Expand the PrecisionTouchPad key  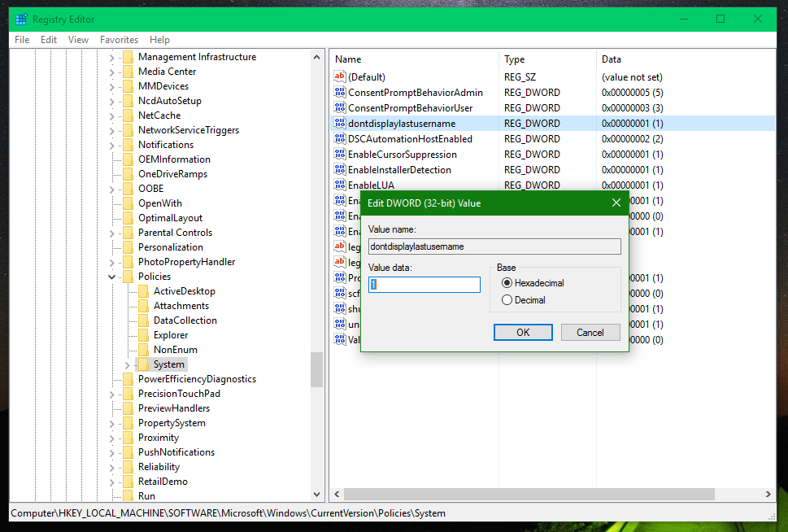click(111, 395)
